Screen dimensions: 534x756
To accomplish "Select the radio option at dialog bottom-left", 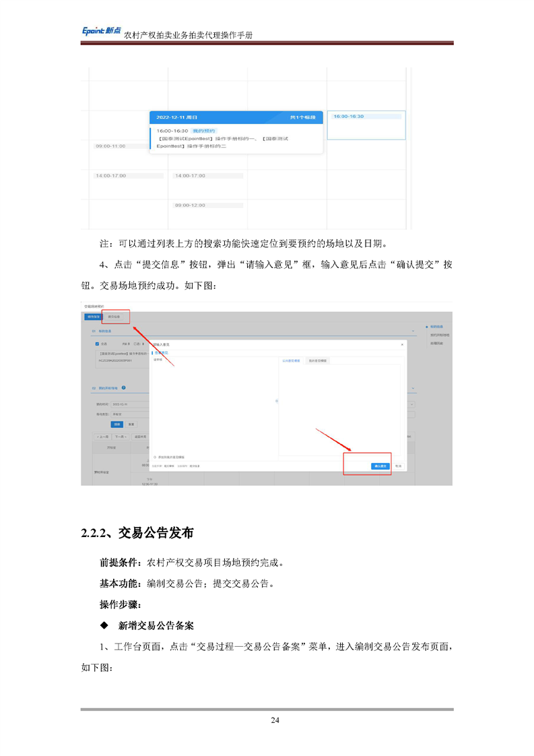I will (154, 456).
